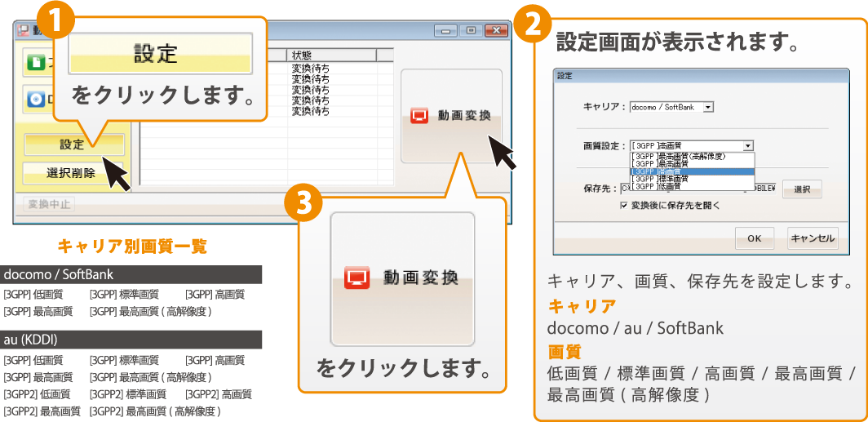Select the plain [3GPP]最高画質 option
Image resolution: width=868 pixels, height=422 pixels.
click(x=692, y=163)
